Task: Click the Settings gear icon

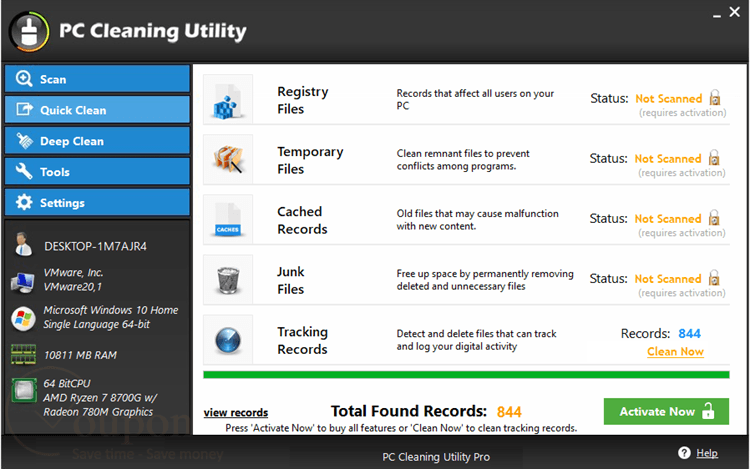Action: pyautogui.click(x=24, y=202)
